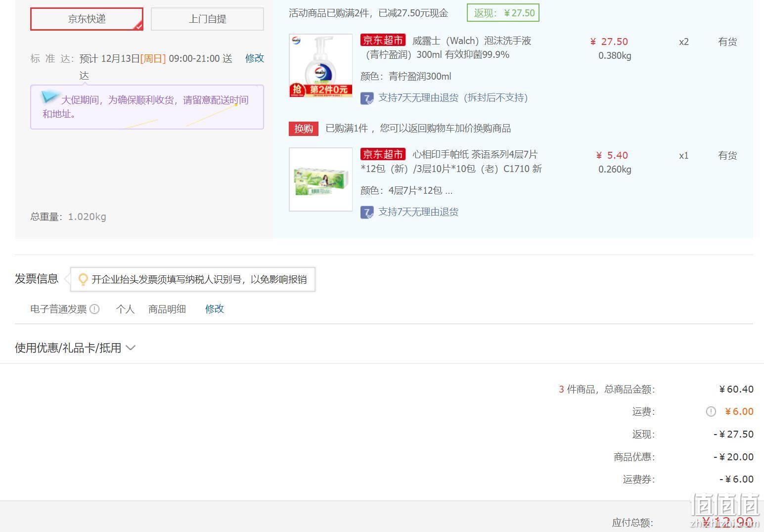Click the 返现 summary value -¥27.50
The height and width of the screenshot is (532, 764).
[733, 434]
